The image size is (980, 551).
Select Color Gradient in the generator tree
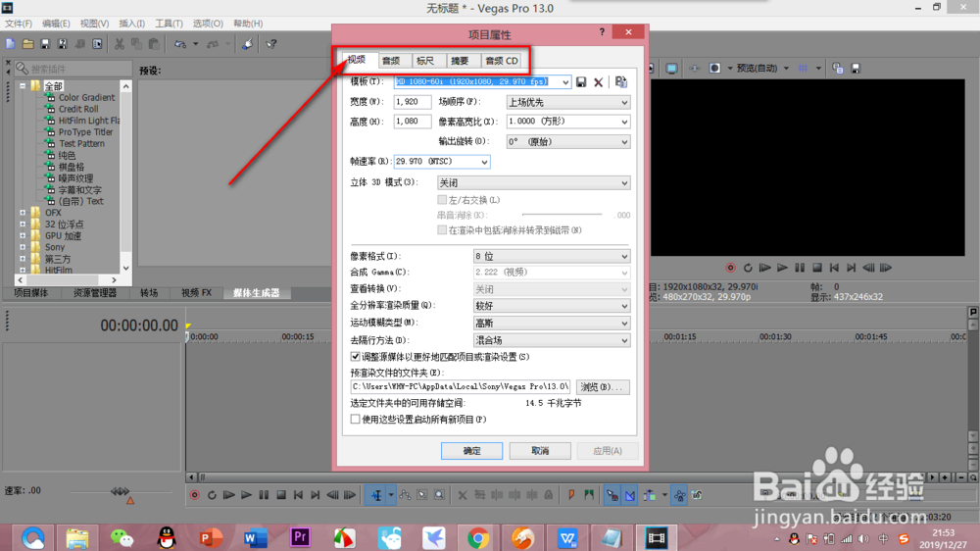pyautogui.click(x=87, y=98)
